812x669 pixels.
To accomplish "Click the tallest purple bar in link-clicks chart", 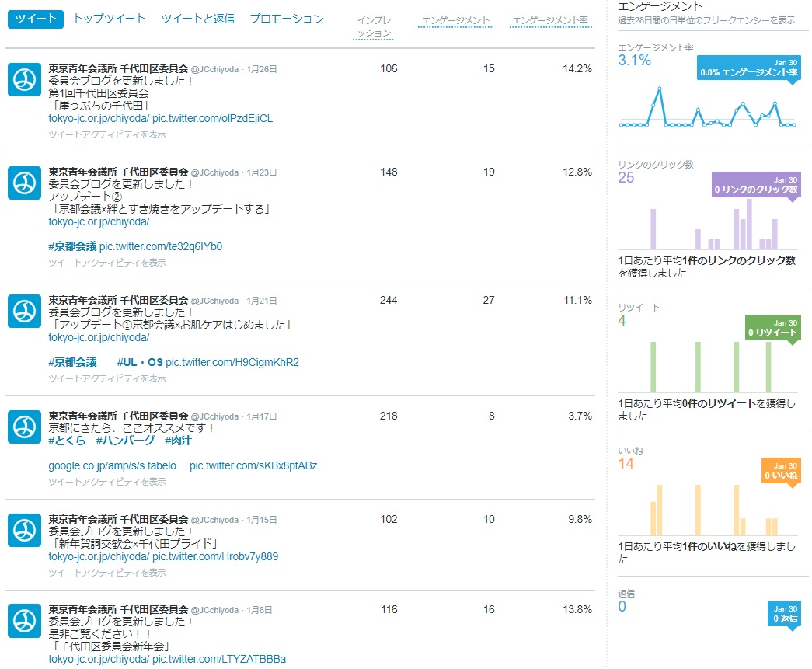I will point(749,224).
